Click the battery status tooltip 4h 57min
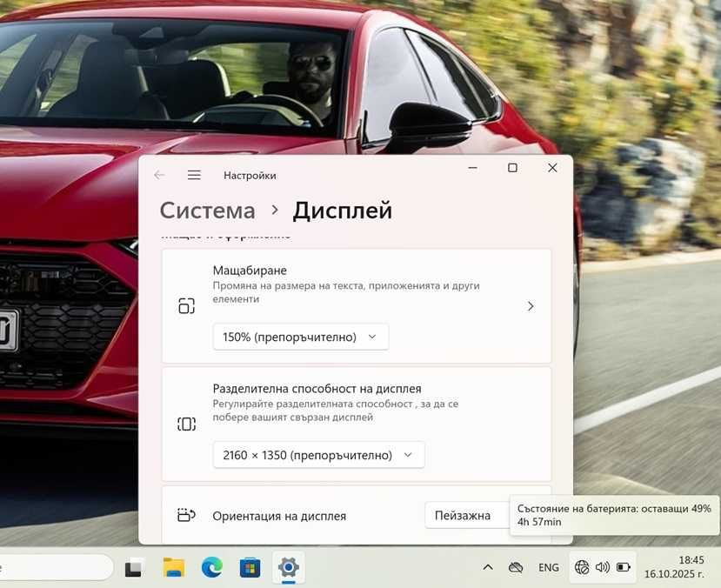Viewport: 721px width, 588px height. 614,515
